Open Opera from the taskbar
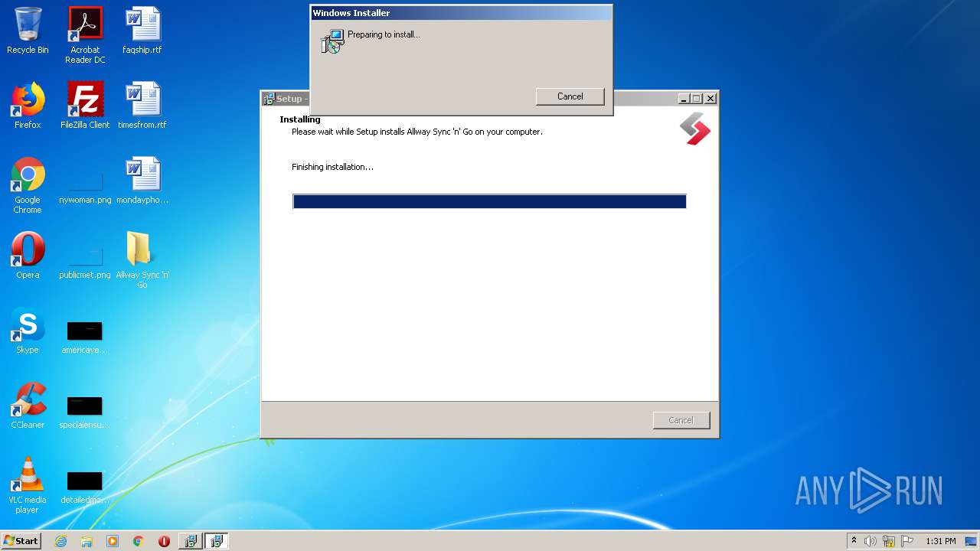The height and width of the screenshot is (551, 980). (x=164, y=541)
